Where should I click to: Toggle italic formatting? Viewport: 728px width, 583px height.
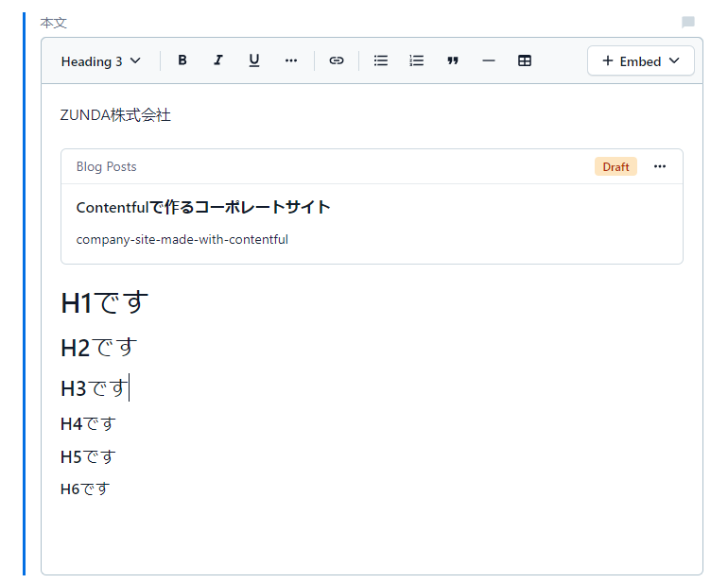(218, 60)
